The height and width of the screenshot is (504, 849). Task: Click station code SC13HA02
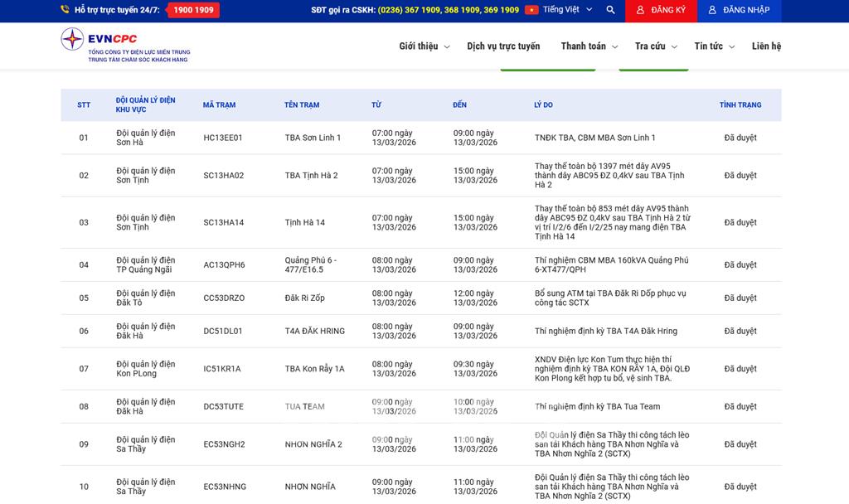click(x=224, y=176)
